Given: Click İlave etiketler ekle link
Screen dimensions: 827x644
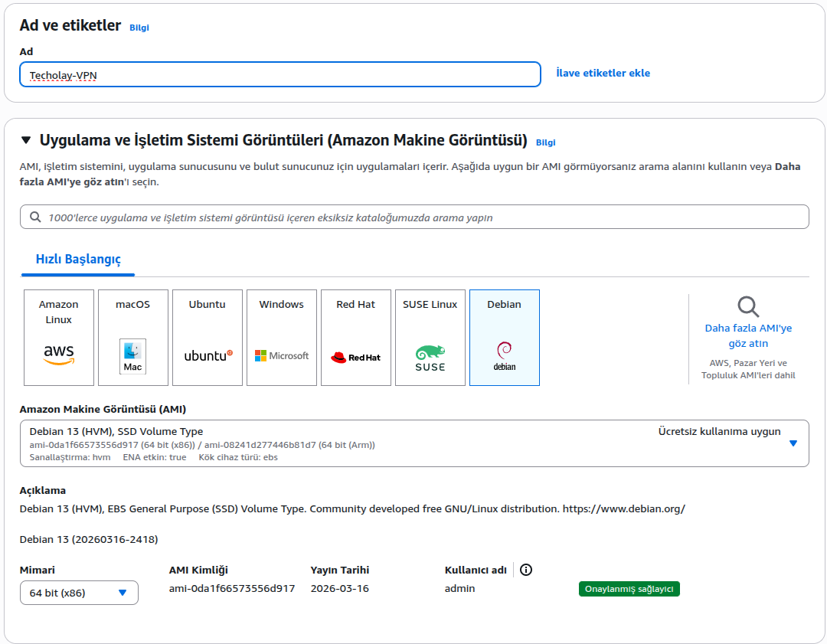Looking at the screenshot, I should (x=603, y=74).
